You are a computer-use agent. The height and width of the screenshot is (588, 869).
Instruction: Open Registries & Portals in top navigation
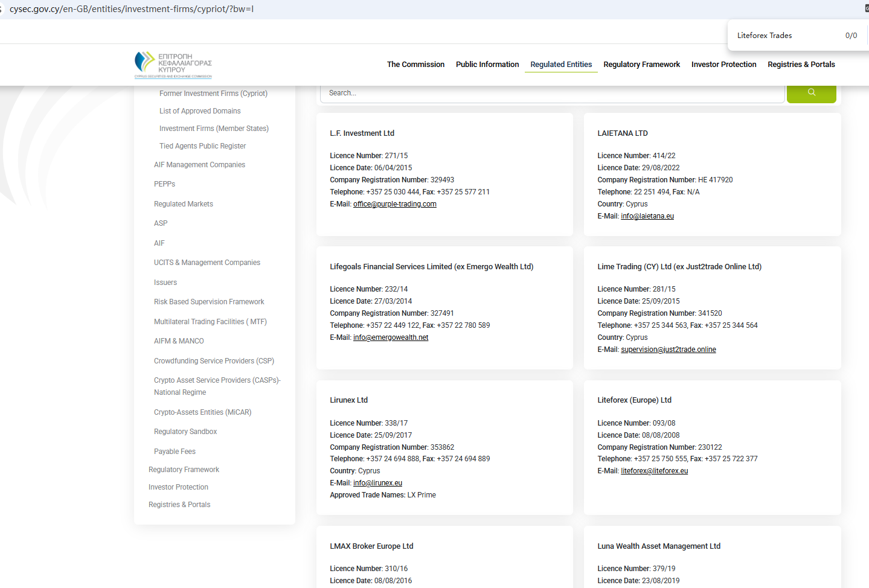click(801, 65)
